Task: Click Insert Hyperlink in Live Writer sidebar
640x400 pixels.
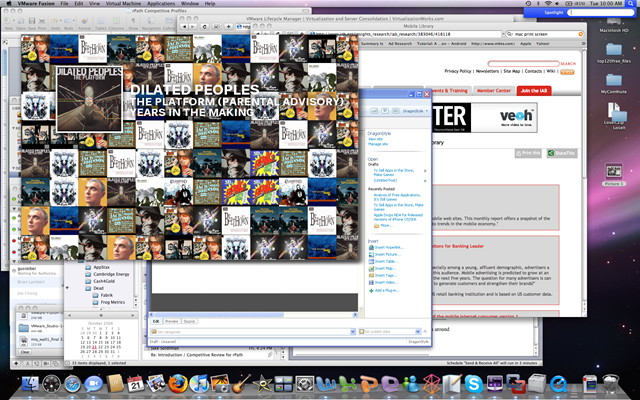Action: tap(386, 247)
